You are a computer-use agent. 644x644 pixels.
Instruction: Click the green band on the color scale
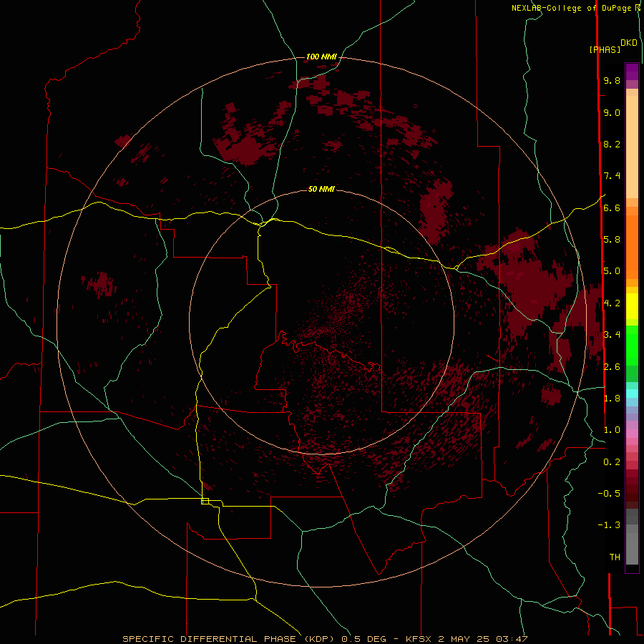[x=632, y=346]
